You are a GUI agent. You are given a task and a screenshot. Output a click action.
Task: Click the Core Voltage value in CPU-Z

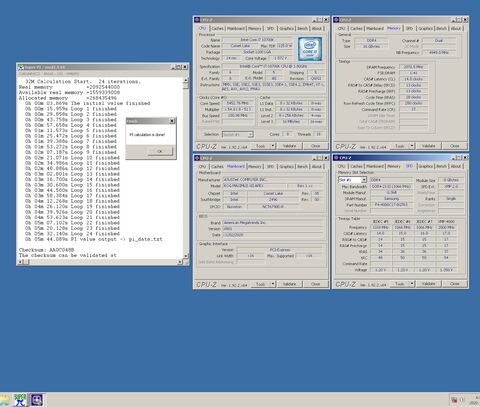click(x=281, y=58)
